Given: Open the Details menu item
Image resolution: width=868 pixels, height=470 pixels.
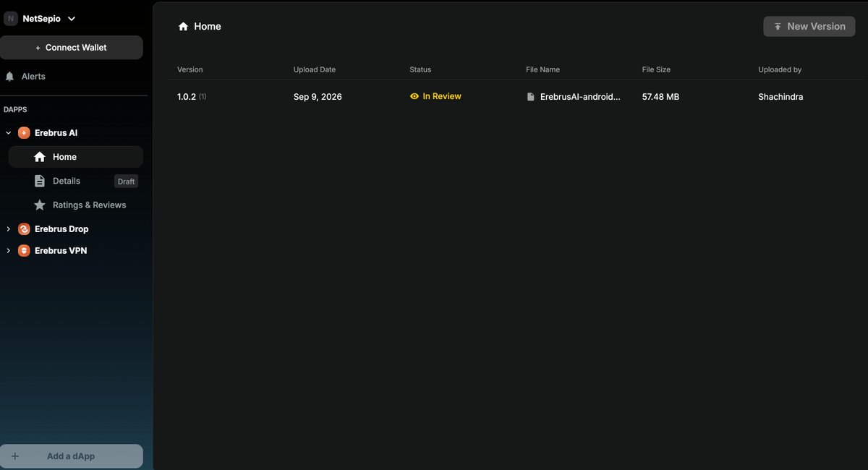Looking at the screenshot, I should pyautogui.click(x=76, y=181).
